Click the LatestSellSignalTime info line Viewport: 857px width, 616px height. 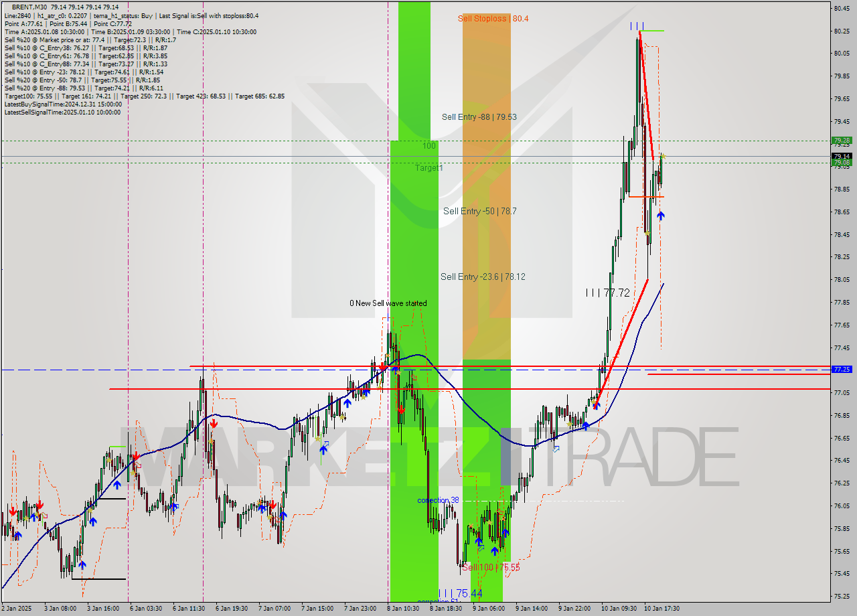(x=62, y=112)
